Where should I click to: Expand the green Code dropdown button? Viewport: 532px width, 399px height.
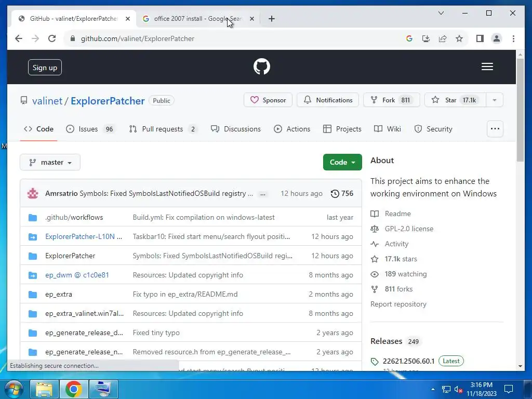342,162
